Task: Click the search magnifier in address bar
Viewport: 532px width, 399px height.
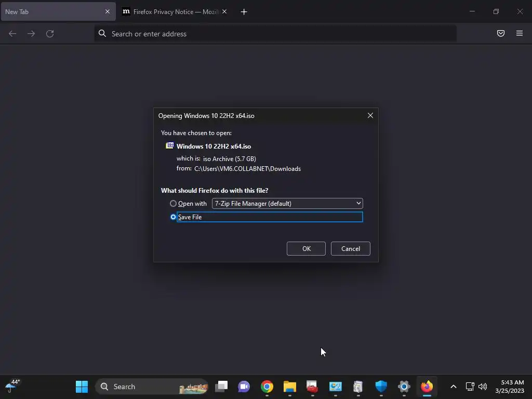Action: (102, 33)
